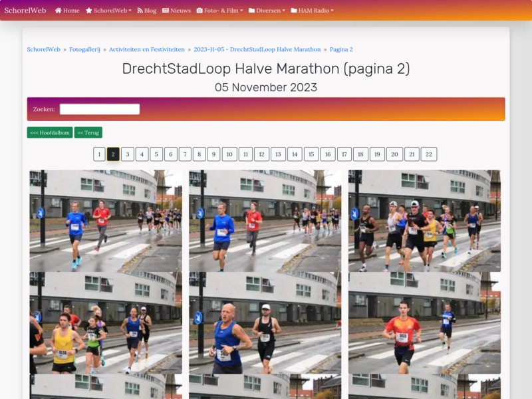Expand the Diversen dropdown menu
The width and height of the screenshot is (532, 399).
(267, 11)
